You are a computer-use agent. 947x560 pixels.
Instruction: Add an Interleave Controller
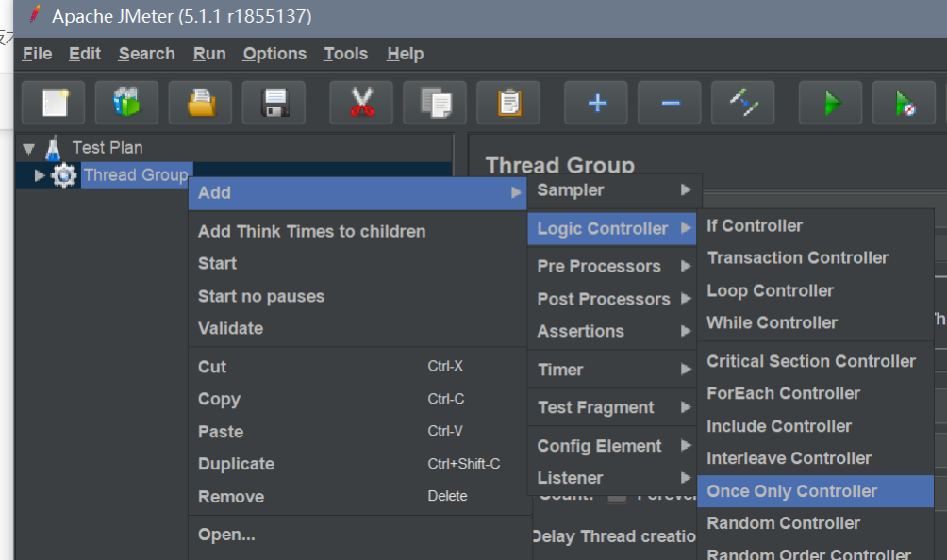(x=816, y=458)
